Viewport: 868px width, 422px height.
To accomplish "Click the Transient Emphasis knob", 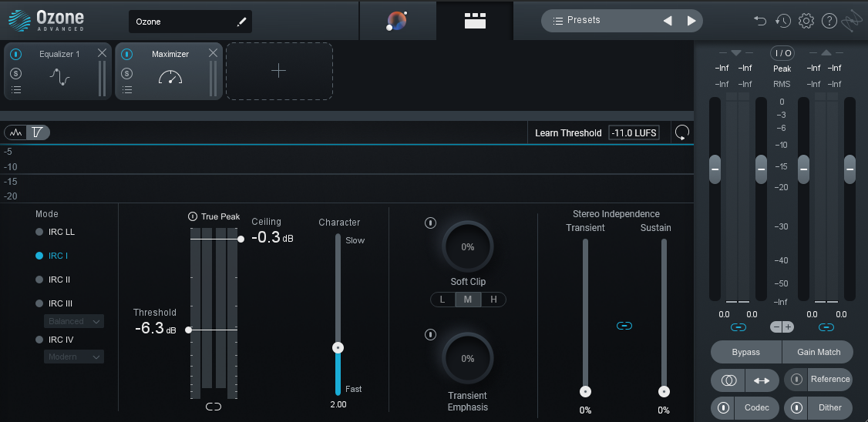I will (x=468, y=358).
